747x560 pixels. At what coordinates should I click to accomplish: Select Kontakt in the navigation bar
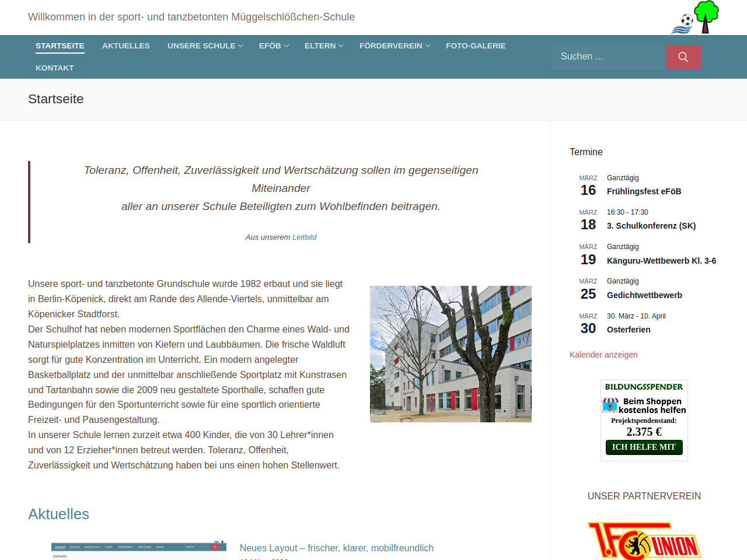[x=54, y=68]
